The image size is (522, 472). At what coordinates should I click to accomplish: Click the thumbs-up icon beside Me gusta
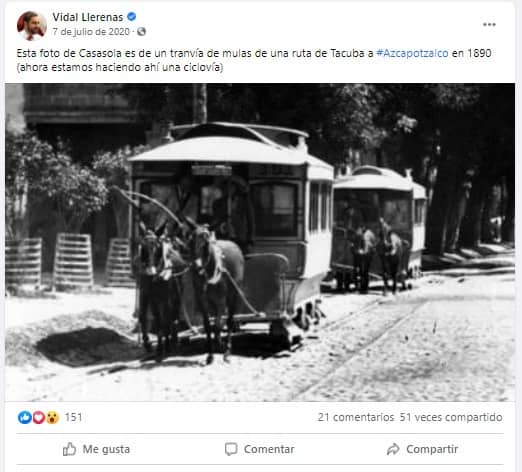[x=69, y=449]
